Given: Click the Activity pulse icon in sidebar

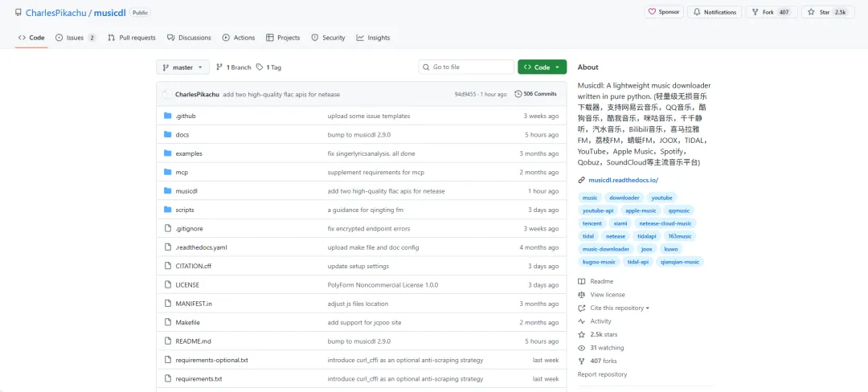Looking at the screenshot, I should coord(581,321).
